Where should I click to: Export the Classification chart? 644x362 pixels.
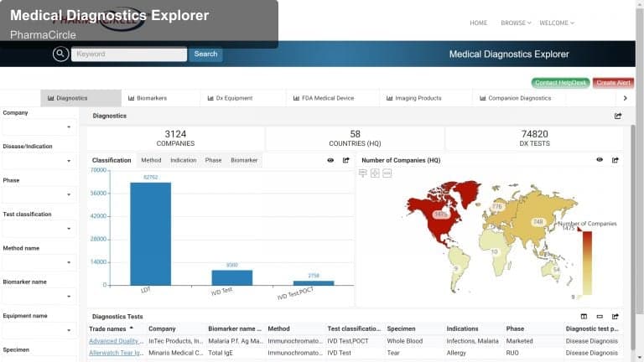coord(345,160)
